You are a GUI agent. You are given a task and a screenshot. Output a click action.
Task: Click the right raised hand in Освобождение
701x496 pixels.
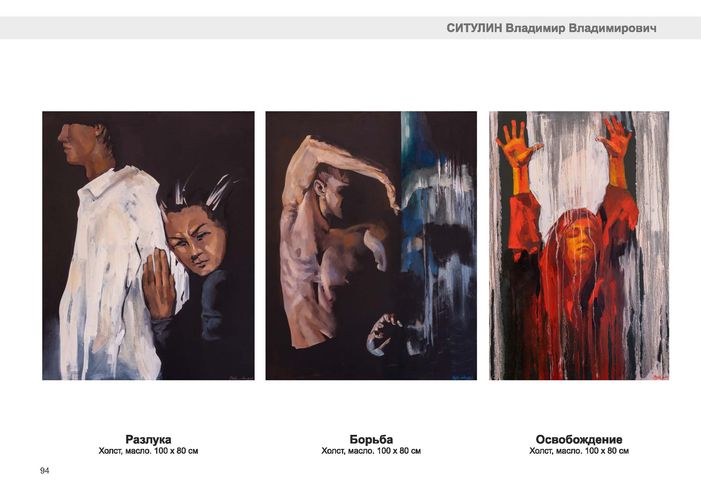pos(617,136)
